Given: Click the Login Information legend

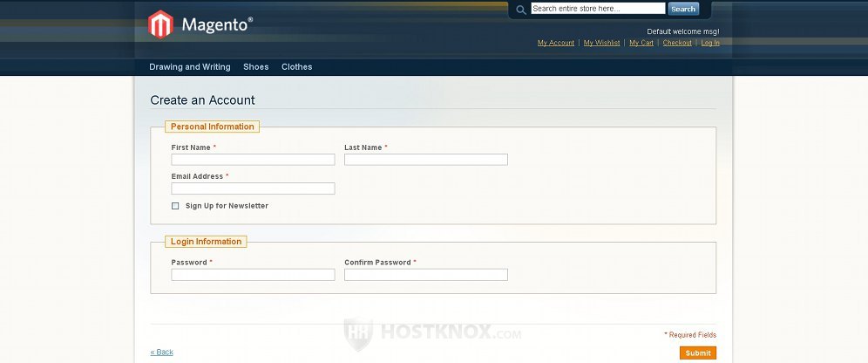Looking at the screenshot, I should [206, 242].
